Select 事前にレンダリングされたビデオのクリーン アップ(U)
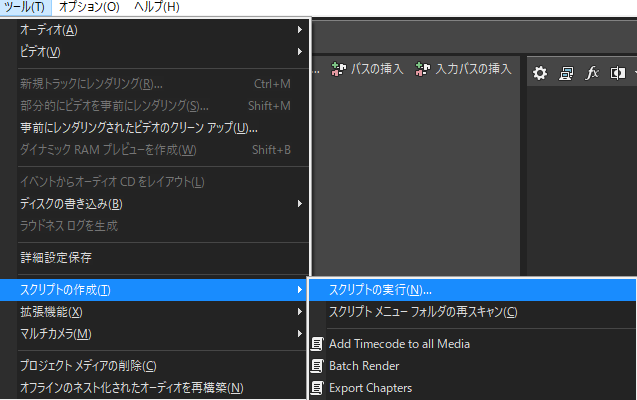Image resolution: width=637 pixels, height=400 pixels. click(x=154, y=128)
